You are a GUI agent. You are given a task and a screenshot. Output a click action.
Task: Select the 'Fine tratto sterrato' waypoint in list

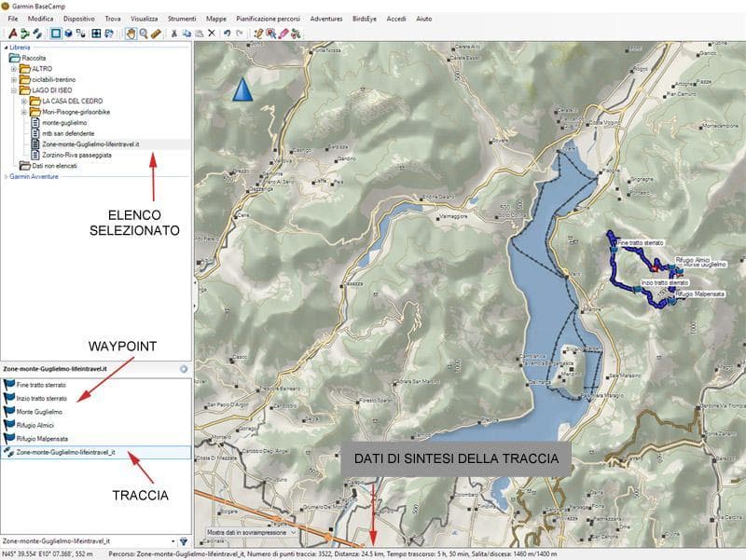[41, 385]
